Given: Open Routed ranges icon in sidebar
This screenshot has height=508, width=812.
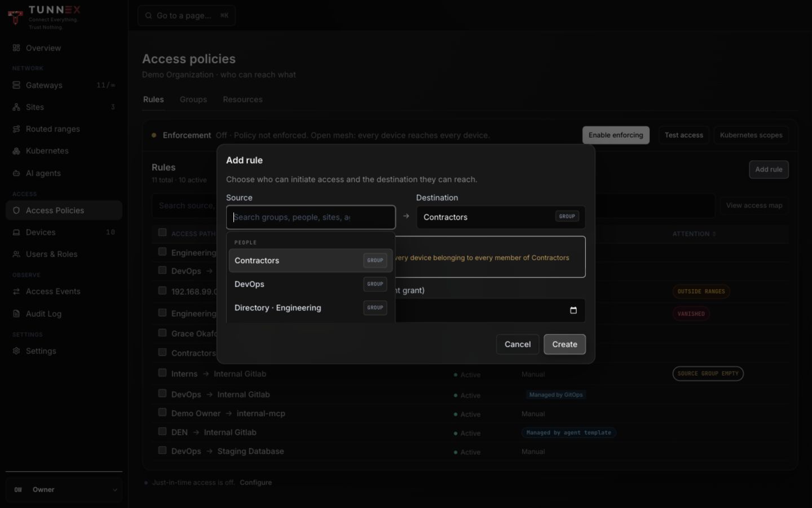Looking at the screenshot, I should (x=16, y=129).
